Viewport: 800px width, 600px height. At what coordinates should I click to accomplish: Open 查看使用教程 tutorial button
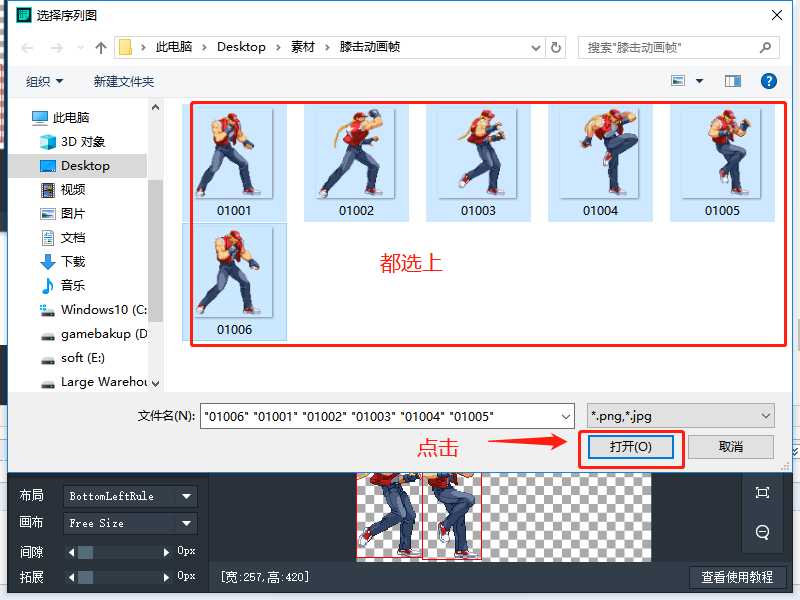pos(737,577)
